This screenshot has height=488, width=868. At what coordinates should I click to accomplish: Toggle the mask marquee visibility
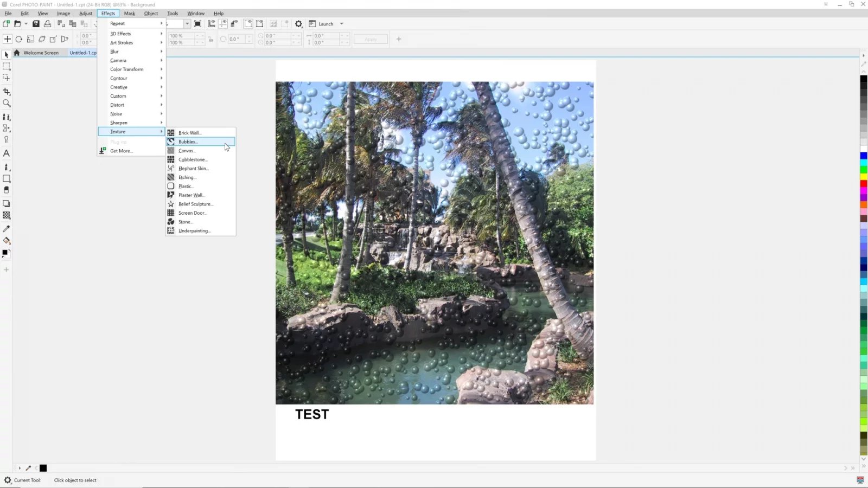[x=248, y=23]
